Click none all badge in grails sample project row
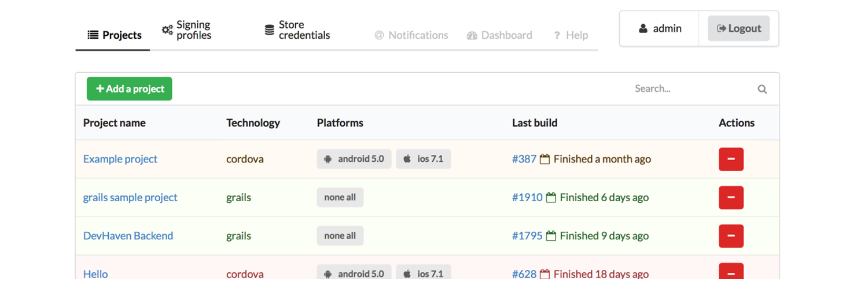The image size is (868, 289). 340,197
